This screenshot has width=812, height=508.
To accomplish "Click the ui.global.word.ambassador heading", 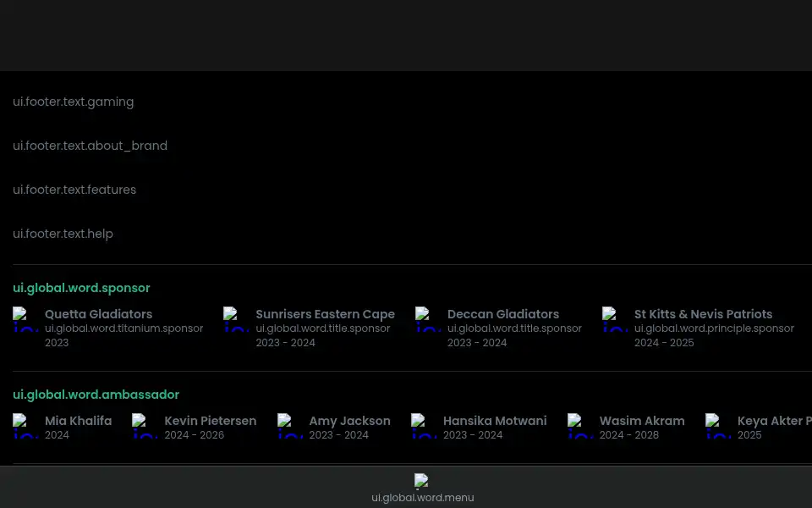I will coord(96,395).
